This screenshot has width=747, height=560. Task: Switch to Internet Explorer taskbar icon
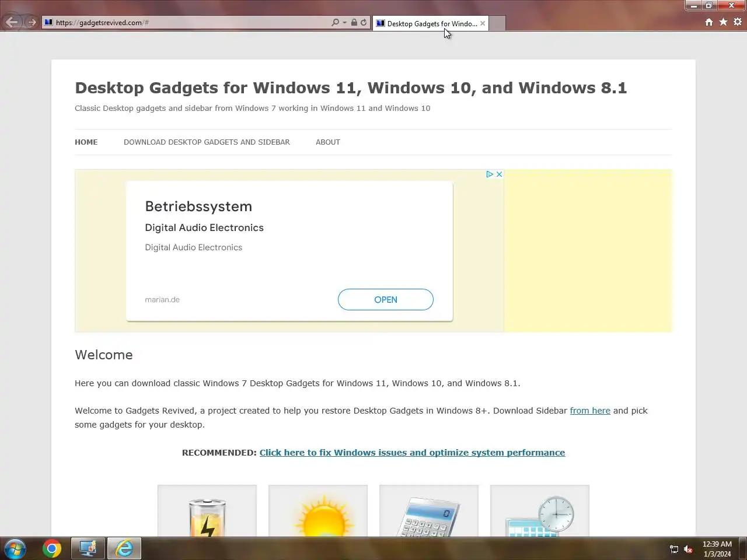point(124,549)
